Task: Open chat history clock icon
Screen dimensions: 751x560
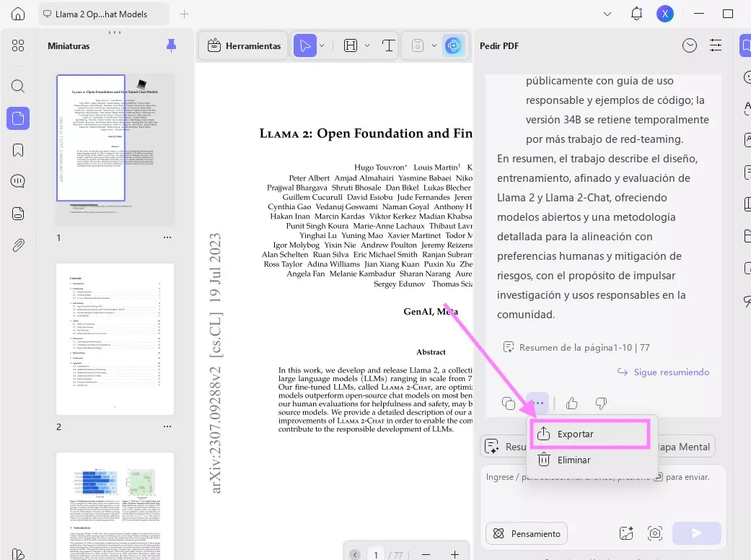Action: [690, 45]
